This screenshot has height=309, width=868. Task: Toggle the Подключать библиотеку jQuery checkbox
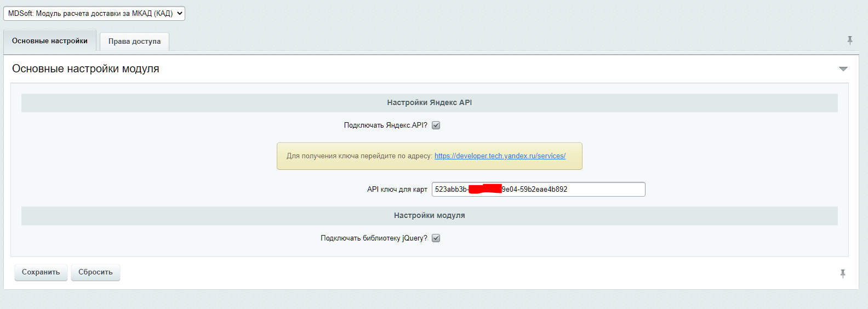436,238
